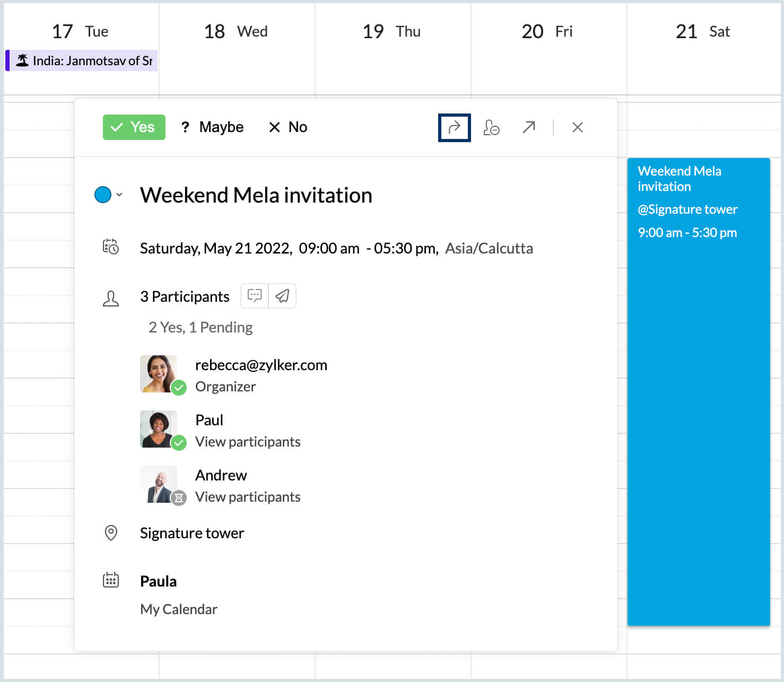
Task: Select Maybe as your RSVP response
Action: [x=212, y=127]
